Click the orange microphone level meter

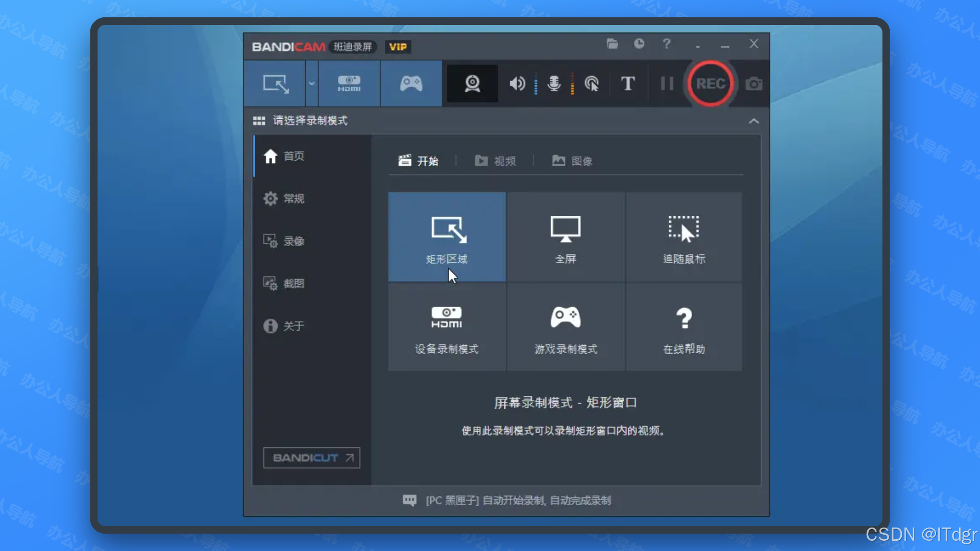572,84
